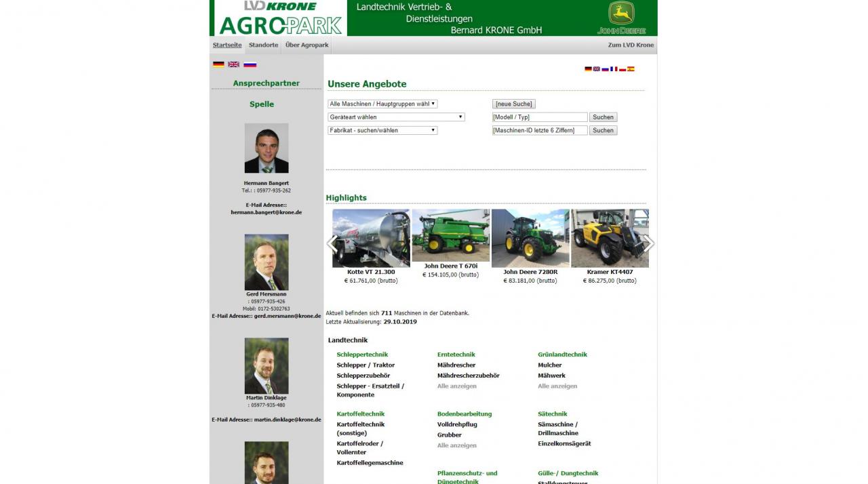Open the Standorte tab
The image size is (868, 484).
click(x=263, y=45)
